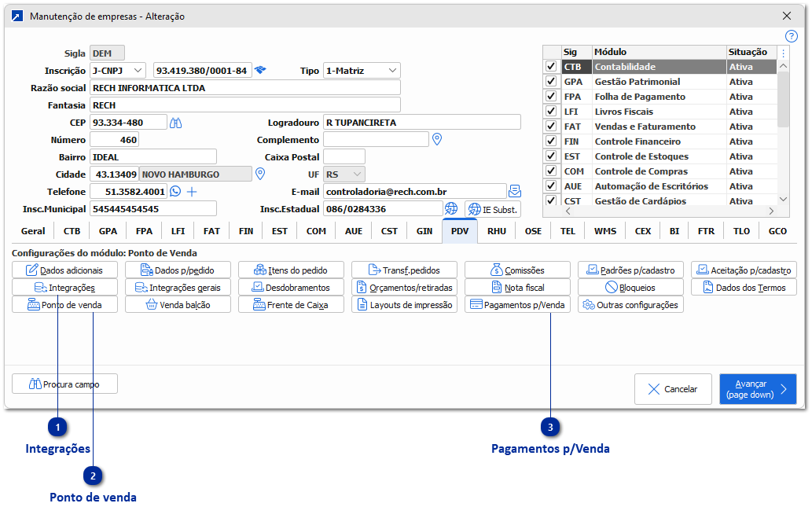Switch to the Geral tab
This screenshot has height=518, width=812.
point(33,231)
